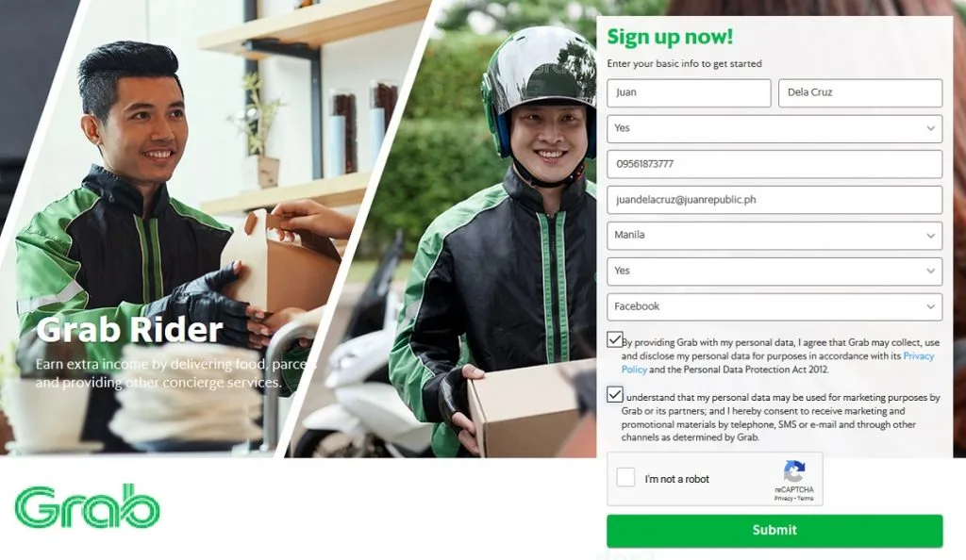Expand the Manila city dropdown
The width and height of the screenshot is (966, 560).
(x=774, y=236)
